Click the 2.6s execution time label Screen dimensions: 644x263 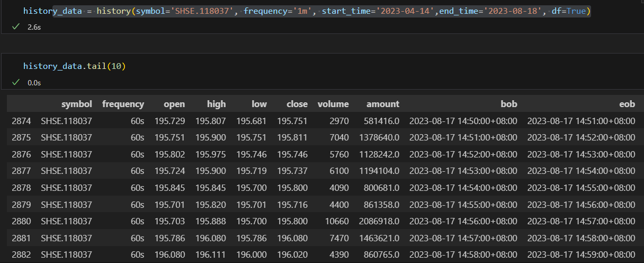(x=34, y=27)
